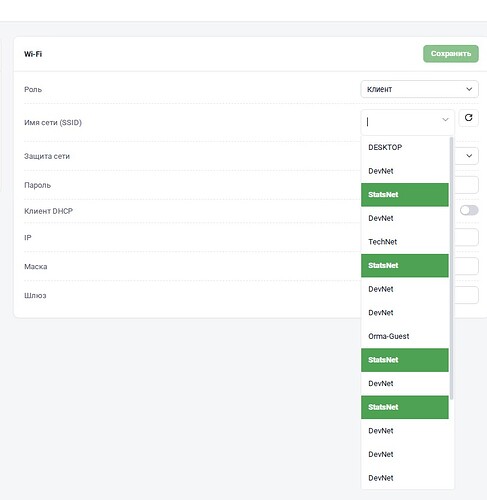This screenshot has height=500, width=487.
Task: Click the dropdown list scrollbar
Action: (x=452, y=268)
